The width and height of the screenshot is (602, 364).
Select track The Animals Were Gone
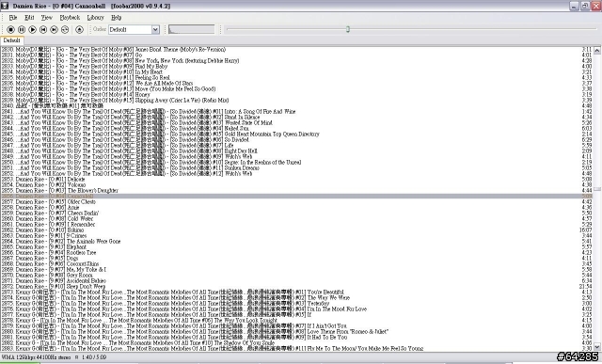(x=296, y=242)
